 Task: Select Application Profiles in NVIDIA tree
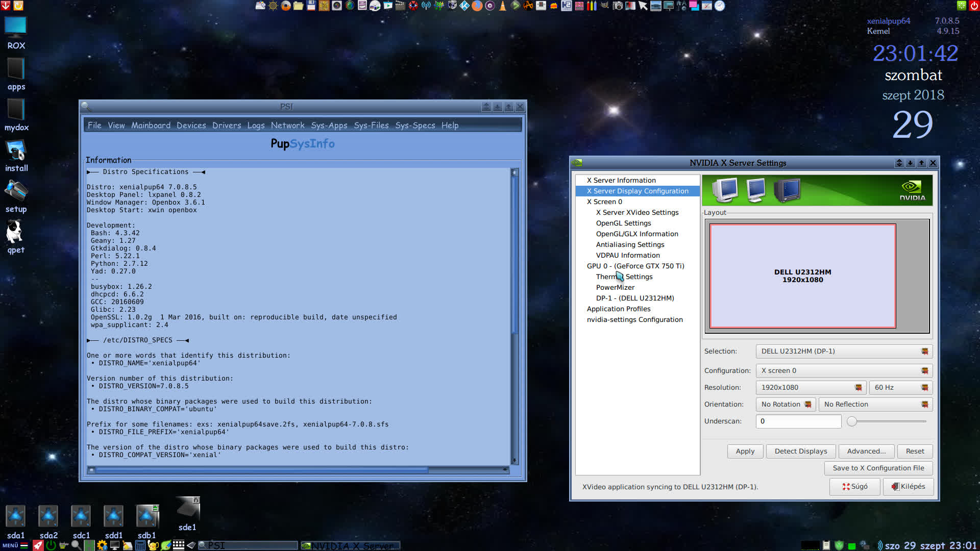click(x=619, y=309)
